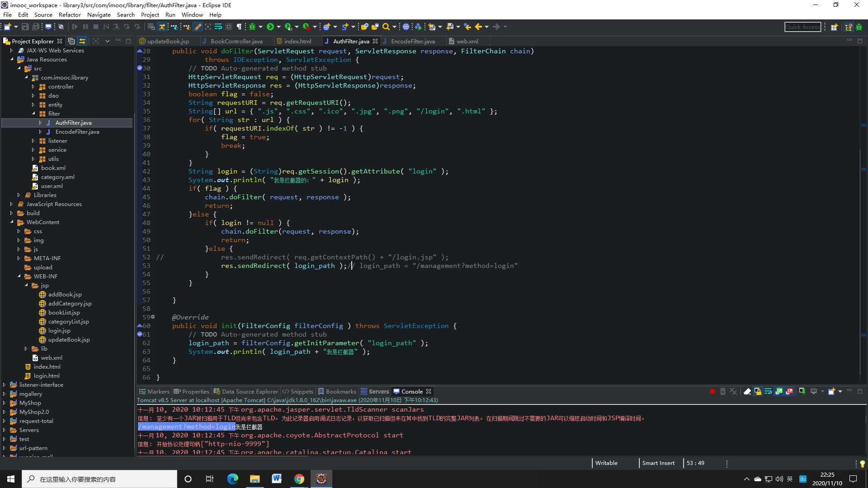Viewport: 868px width, 488px height.
Task: Click the Windows taskbar search box
Action: pyautogui.click(x=99, y=479)
